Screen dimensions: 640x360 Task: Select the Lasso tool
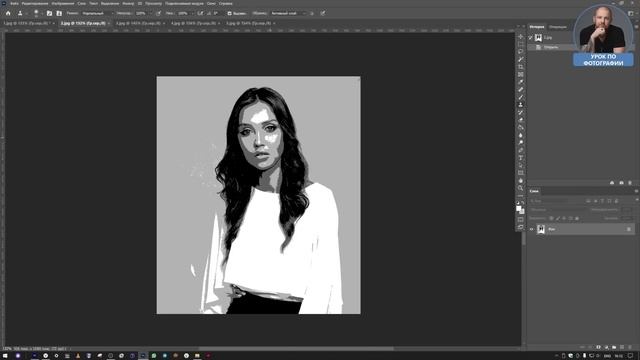pos(520,52)
